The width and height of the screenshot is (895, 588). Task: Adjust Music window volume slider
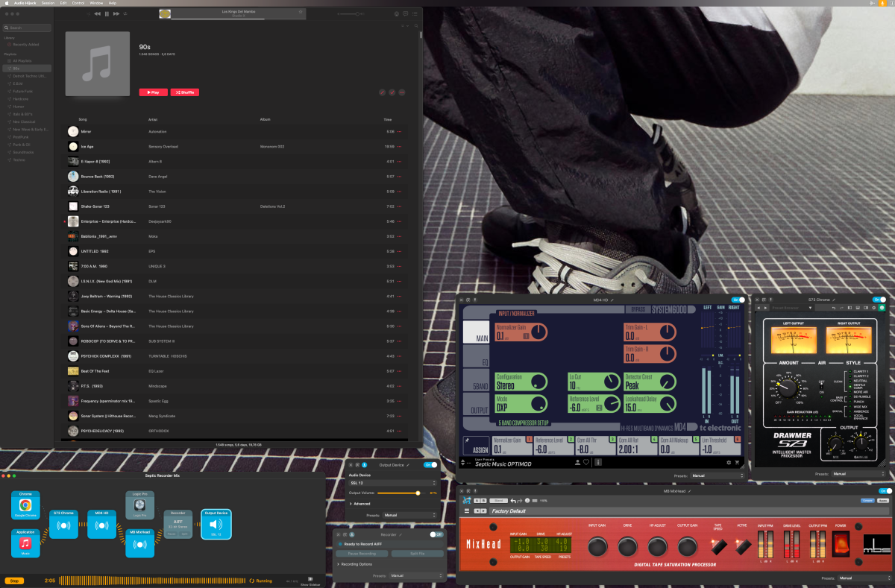pyautogui.click(x=348, y=13)
